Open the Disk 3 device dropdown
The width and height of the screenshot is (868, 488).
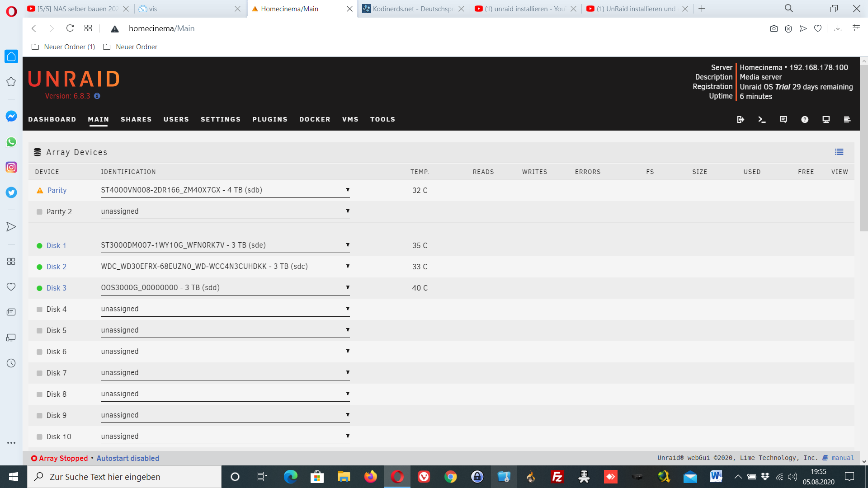click(x=225, y=288)
